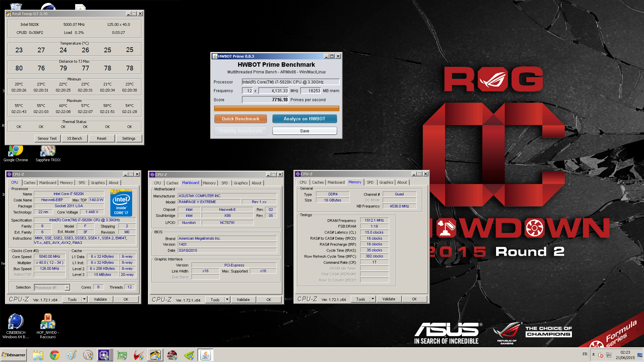This screenshot has width=644, height=362.
Task: Expand Tools dropdown arrow in the CPU tab CPU-Z window
Action: point(85,299)
